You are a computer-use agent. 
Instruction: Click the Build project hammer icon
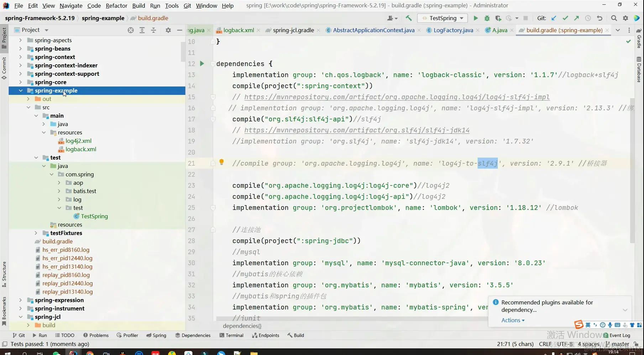409,18
